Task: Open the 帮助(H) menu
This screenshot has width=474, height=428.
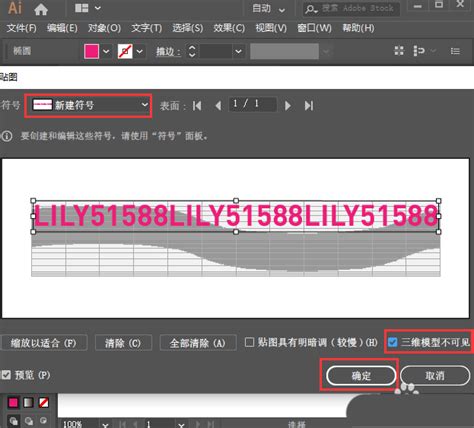Action: tap(358, 28)
